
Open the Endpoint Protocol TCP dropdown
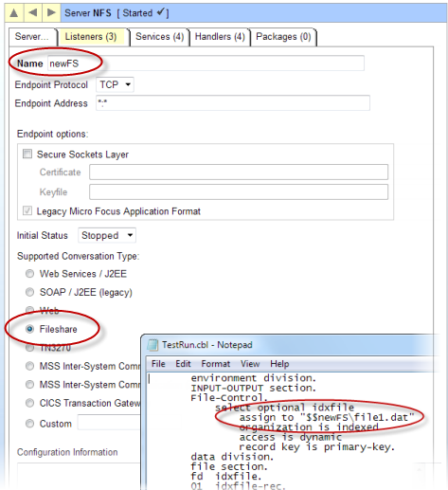pyautogui.click(x=115, y=84)
